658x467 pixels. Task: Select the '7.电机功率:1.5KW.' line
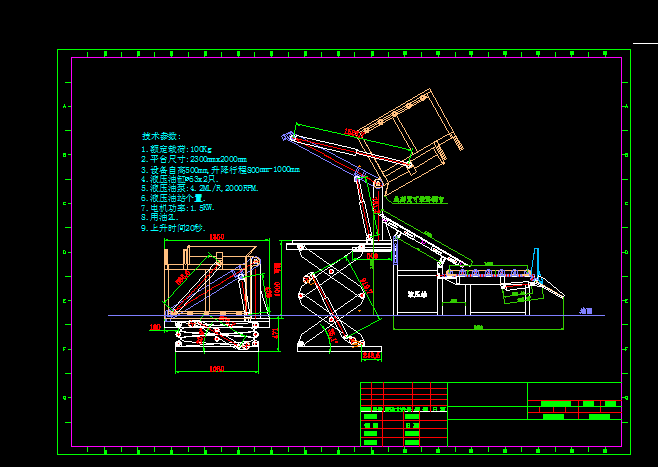(x=178, y=208)
